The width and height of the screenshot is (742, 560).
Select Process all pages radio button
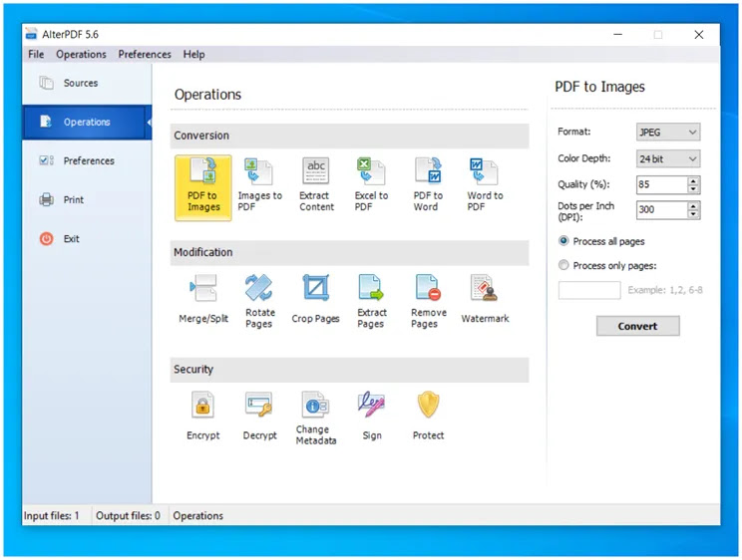click(x=563, y=241)
